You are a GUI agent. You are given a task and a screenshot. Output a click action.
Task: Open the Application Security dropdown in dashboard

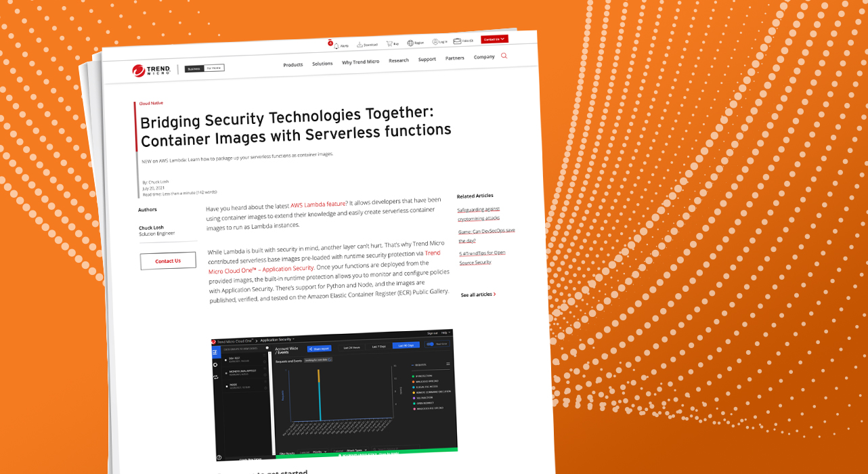277,339
